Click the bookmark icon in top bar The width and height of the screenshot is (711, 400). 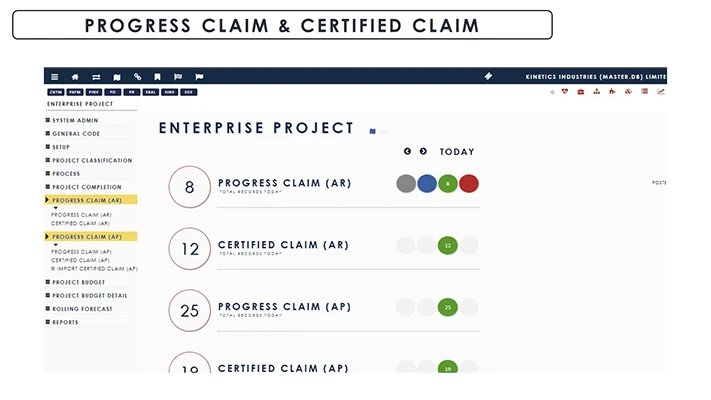(x=157, y=76)
